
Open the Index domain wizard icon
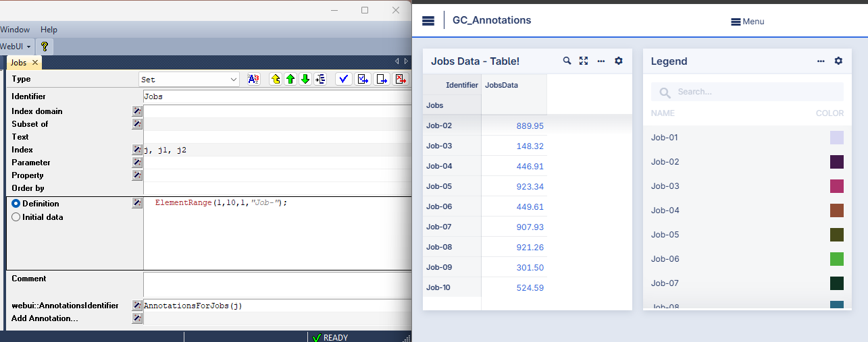point(137,111)
